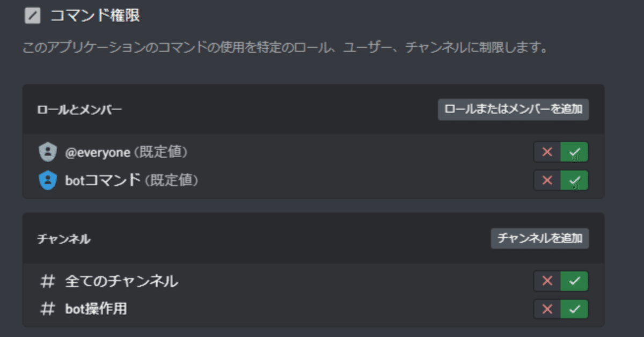Deny all channels with red X
Screen dimensions: 644x337
(x=547, y=281)
